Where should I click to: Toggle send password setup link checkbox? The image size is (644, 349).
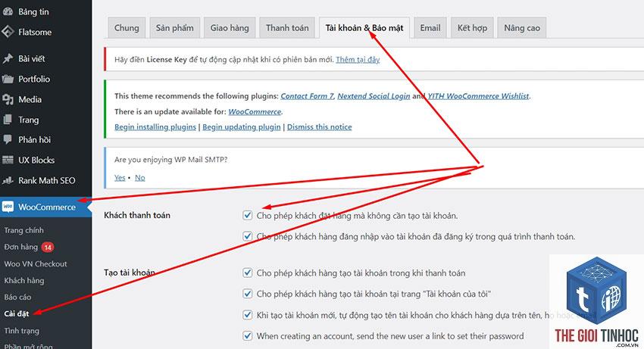[x=247, y=336]
